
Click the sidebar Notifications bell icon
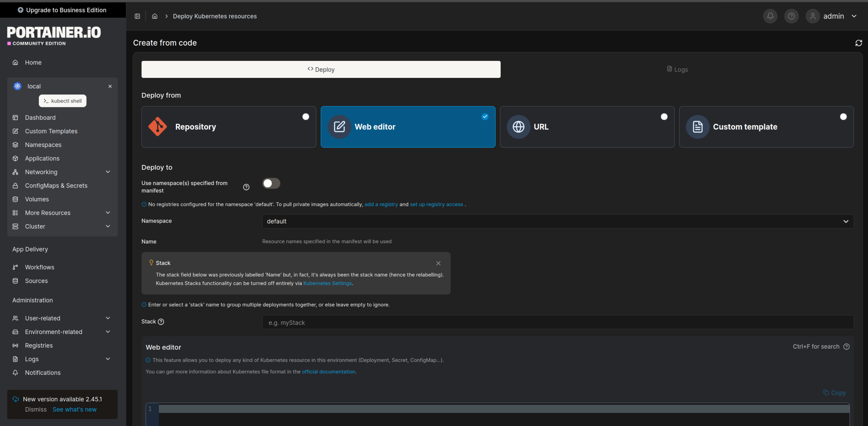coord(15,373)
